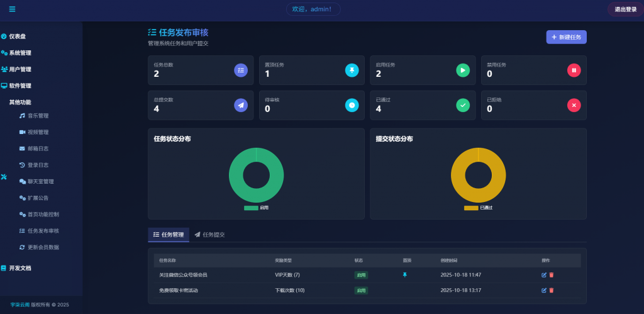Click the 新建任务 button
The width and height of the screenshot is (644, 314).
pyautogui.click(x=567, y=37)
